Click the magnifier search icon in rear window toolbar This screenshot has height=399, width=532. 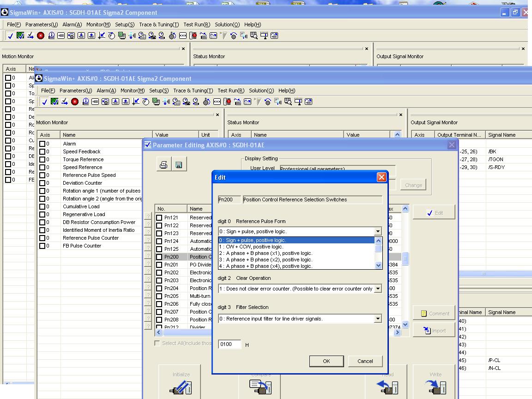tap(254, 35)
